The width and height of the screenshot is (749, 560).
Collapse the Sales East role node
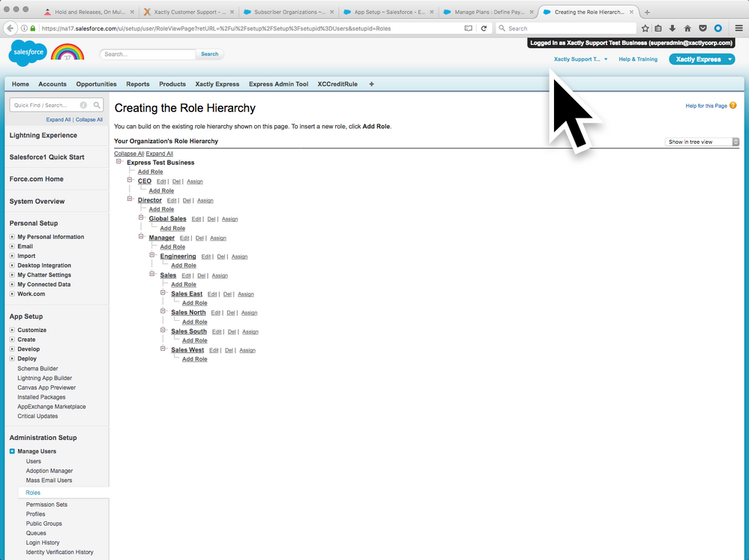coord(163,292)
